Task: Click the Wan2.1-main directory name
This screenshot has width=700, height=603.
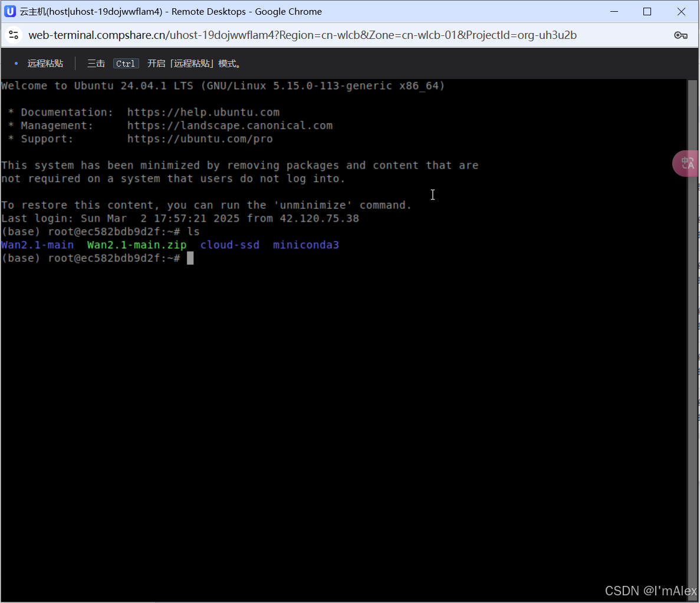Action: (x=38, y=245)
